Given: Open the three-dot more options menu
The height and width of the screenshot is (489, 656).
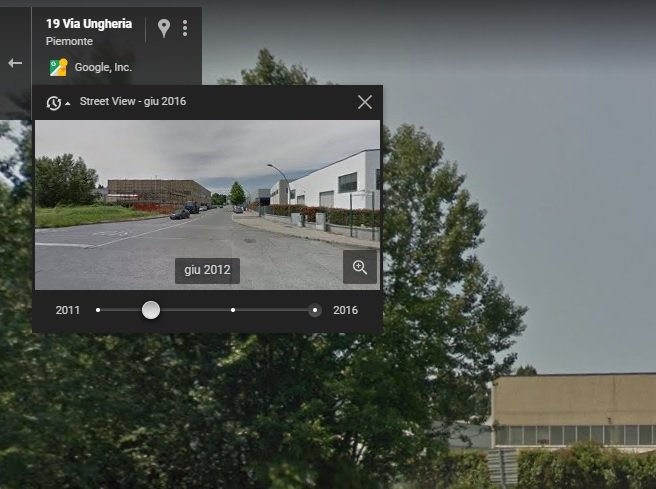Looking at the screenshot, I should [x=185, y=28].
